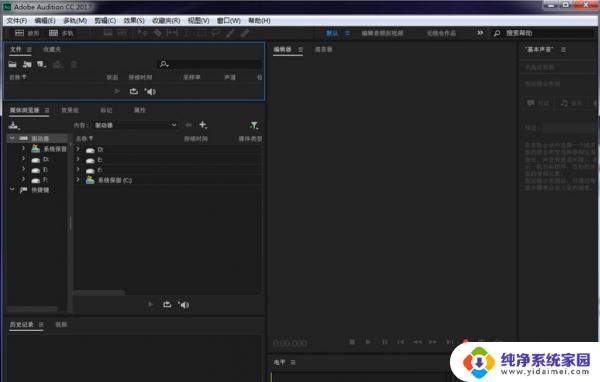Click Import File icon in Files panel

(x=27, y=64)
